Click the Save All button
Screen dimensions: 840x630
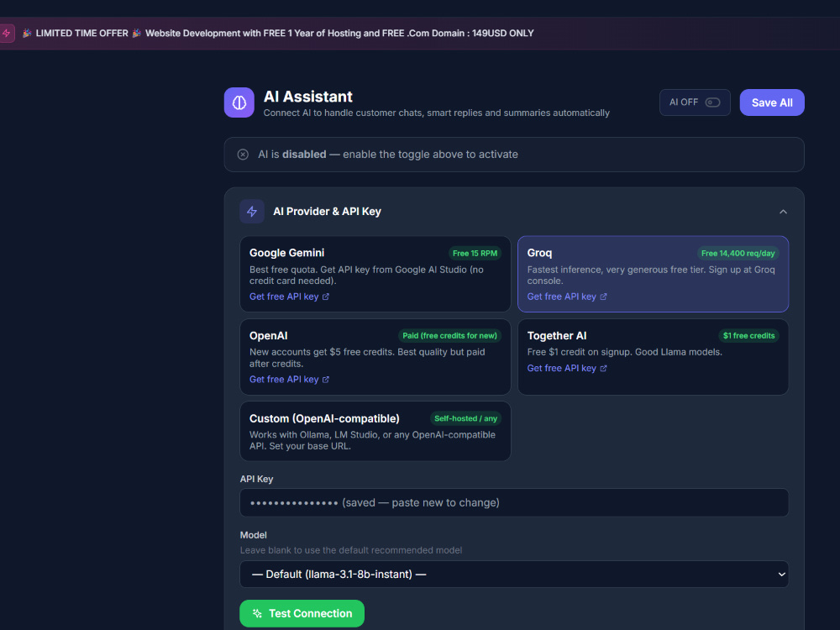pyautogui.click(x=772, y=102)
